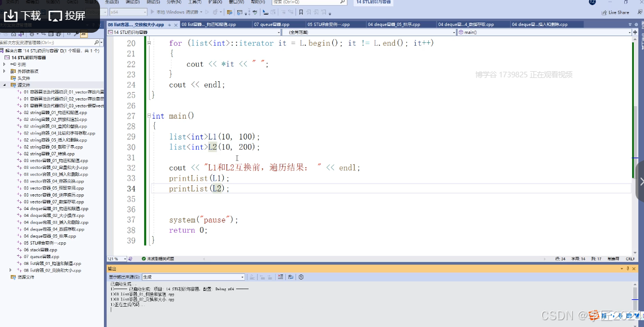Collapse the for loop at line 20
Viewport: 644px width, 327px height.
[x=149, y=43]
